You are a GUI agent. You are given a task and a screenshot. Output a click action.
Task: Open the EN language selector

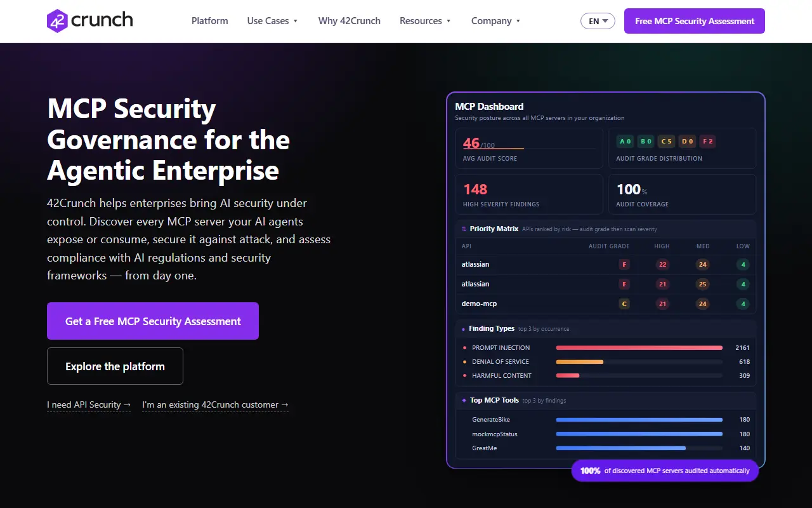[x=598, y=21]
